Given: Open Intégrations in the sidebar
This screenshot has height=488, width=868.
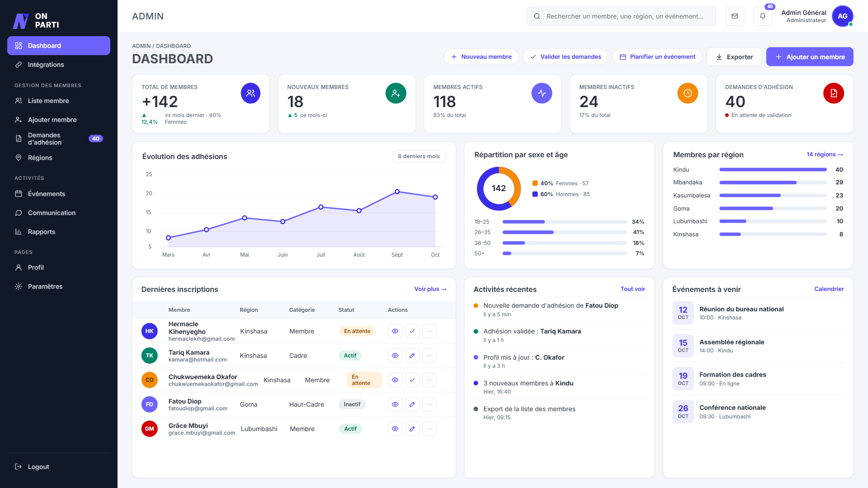Looking at the screenshot, I should tap(59, 65).
